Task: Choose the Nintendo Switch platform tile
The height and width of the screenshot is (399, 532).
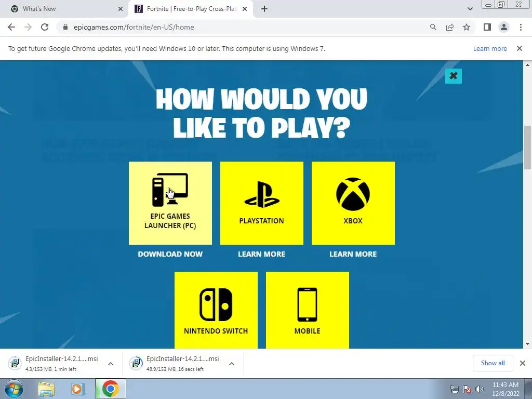Action: (216, 310)
